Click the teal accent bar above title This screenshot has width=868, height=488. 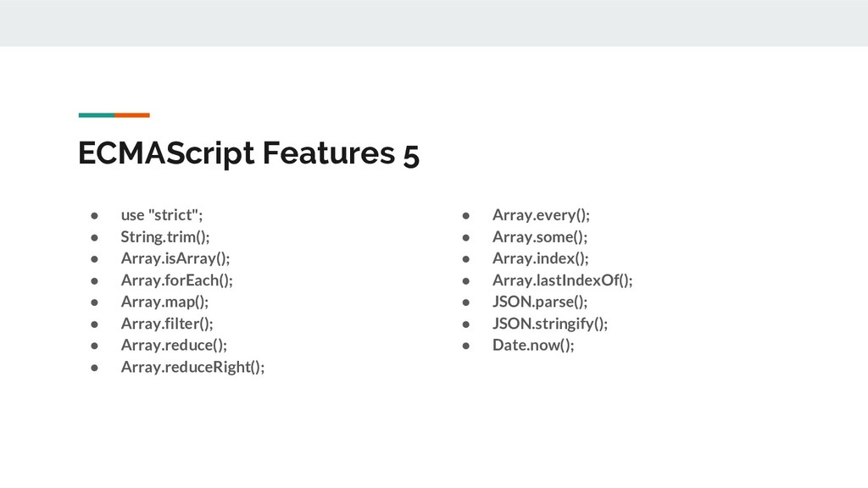coord(97,115)
